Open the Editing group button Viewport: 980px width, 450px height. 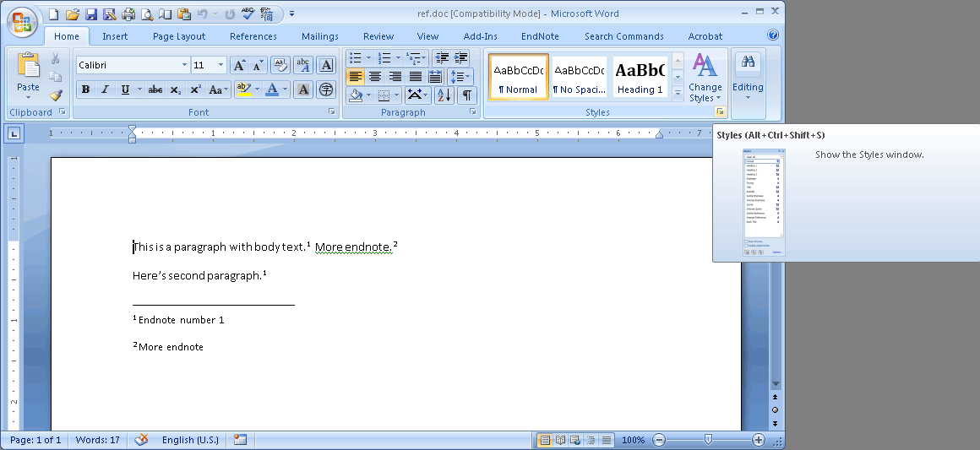coord(749,78)
